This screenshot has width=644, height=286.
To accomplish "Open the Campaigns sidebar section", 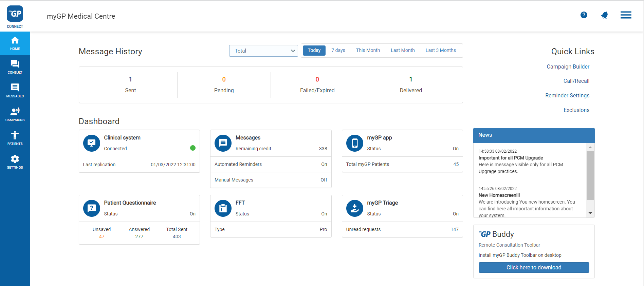I will pyautogui.click(x=15, y=114).
